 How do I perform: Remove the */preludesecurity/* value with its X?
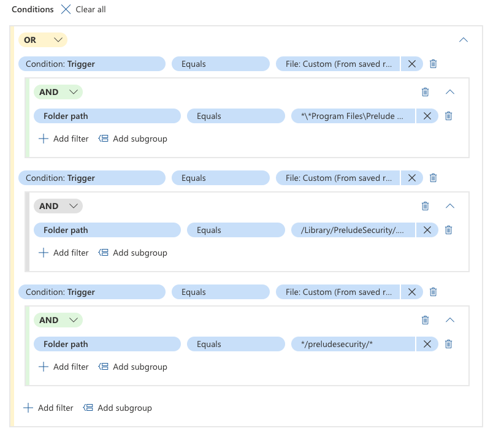click(427, 344)
